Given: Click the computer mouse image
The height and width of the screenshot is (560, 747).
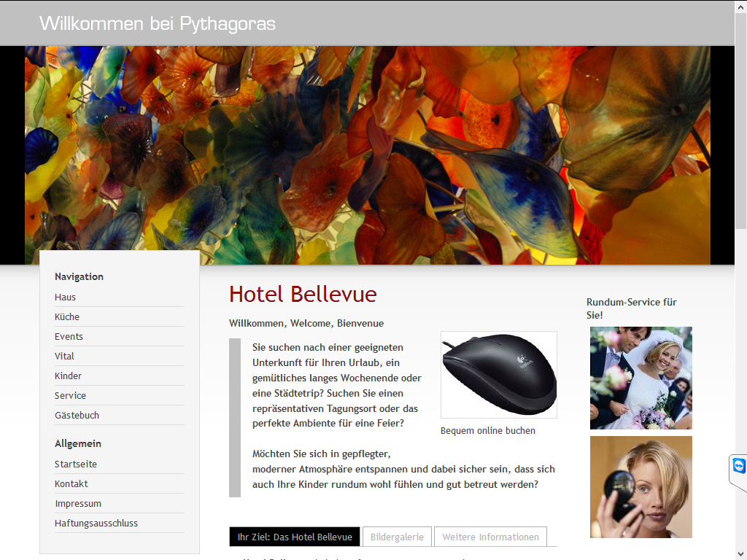Looking at the screenshot, I should point(499,375).
